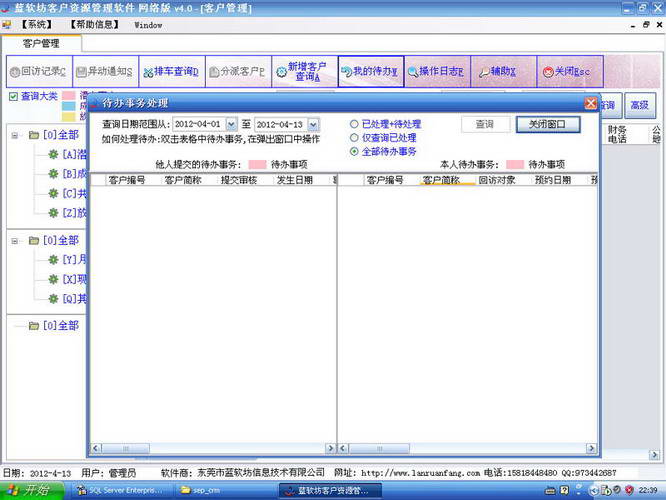
Task: Close the 待办事务处理 dialog with red X
Action: 590,103
